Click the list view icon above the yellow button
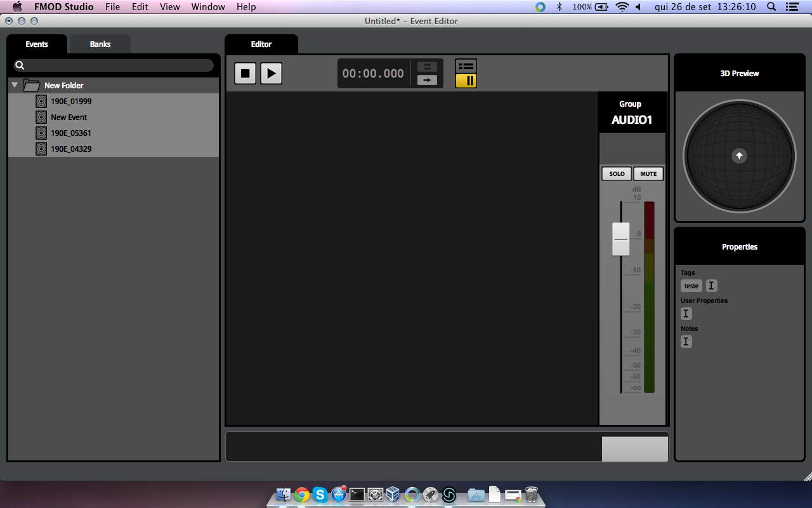The image size is (812, 508). coord(466,66)
